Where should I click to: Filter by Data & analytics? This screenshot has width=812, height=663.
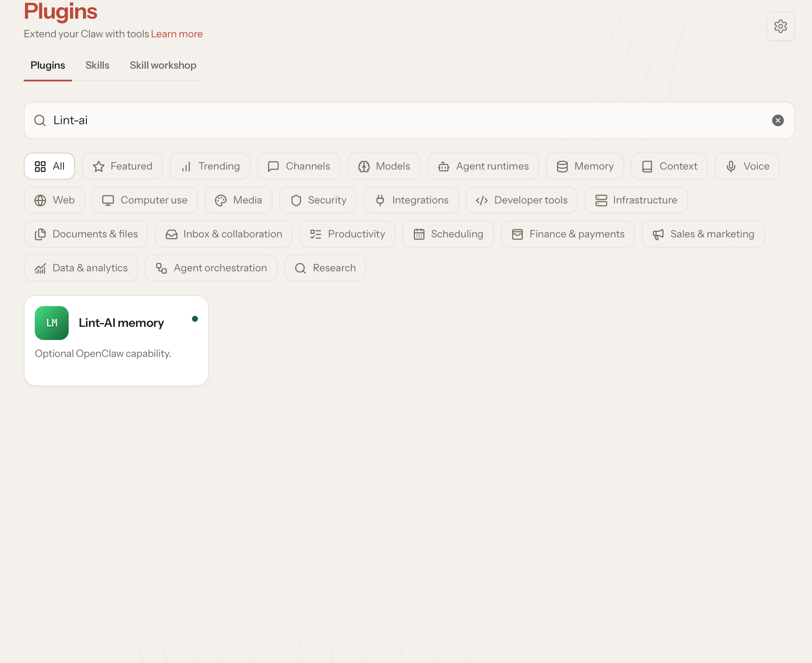pyautogui.click(x=81, y=268)
